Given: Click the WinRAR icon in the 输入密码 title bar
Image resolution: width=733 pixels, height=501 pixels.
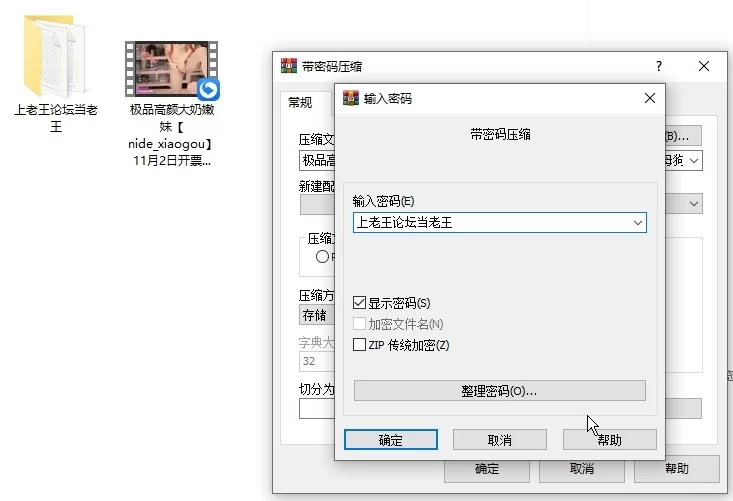Looking at the screenshot, I should point(351,98).
